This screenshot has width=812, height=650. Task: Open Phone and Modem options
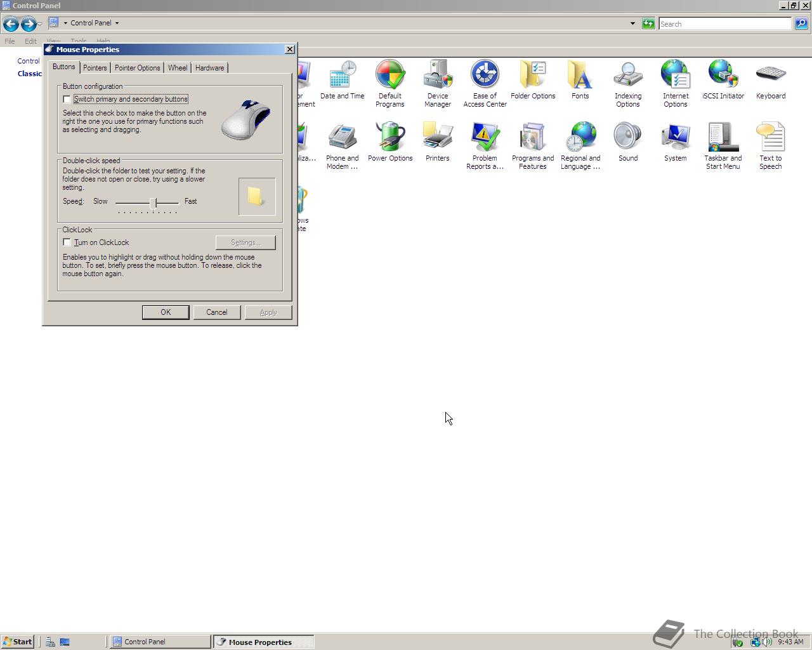click(343, 146)
